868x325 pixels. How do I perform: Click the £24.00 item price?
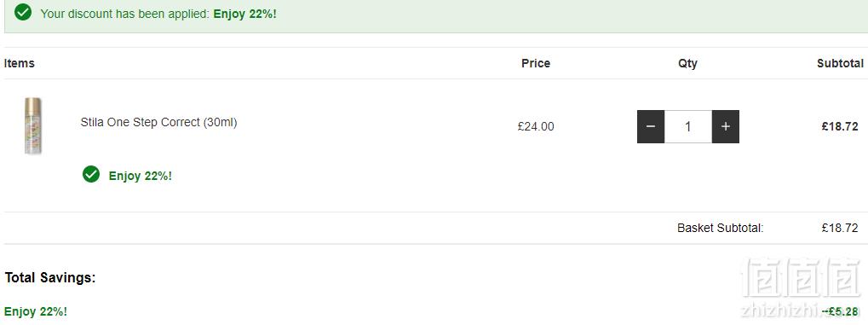tap(536, 126)
